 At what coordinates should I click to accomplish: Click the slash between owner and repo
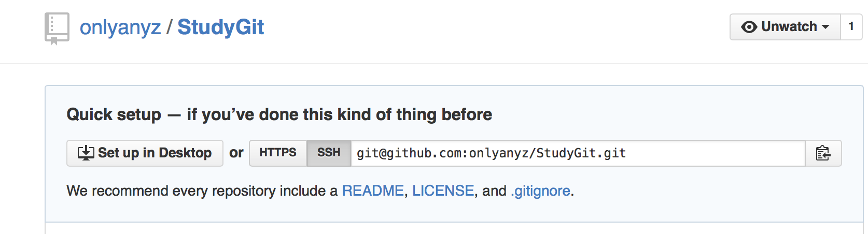point(169,27)
